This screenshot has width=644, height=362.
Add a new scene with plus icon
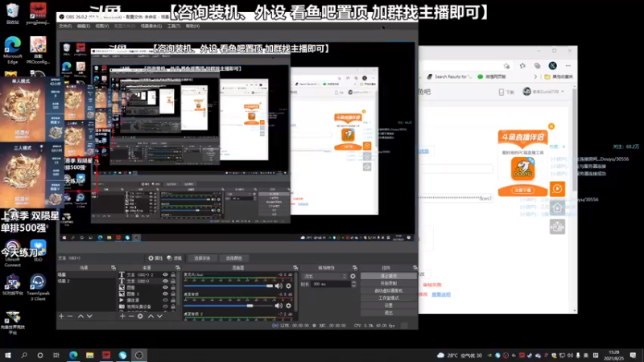point(61,316)
